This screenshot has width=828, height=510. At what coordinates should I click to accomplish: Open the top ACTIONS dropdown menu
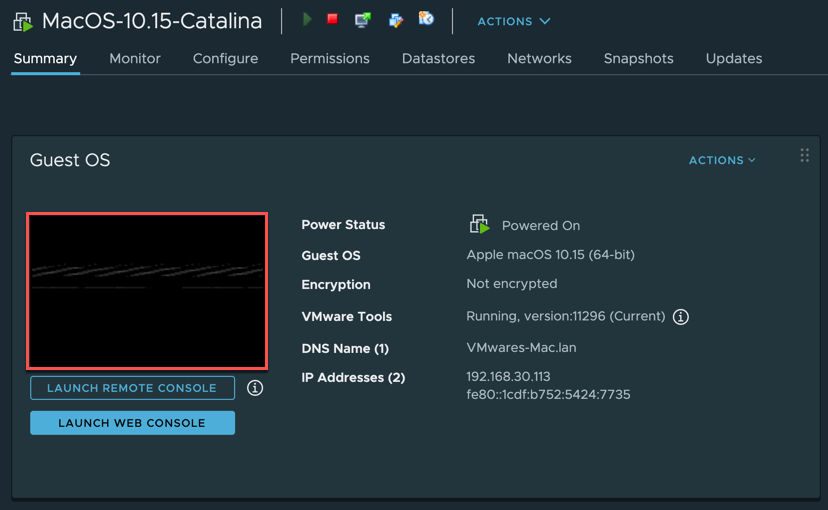tap(513, 21)
